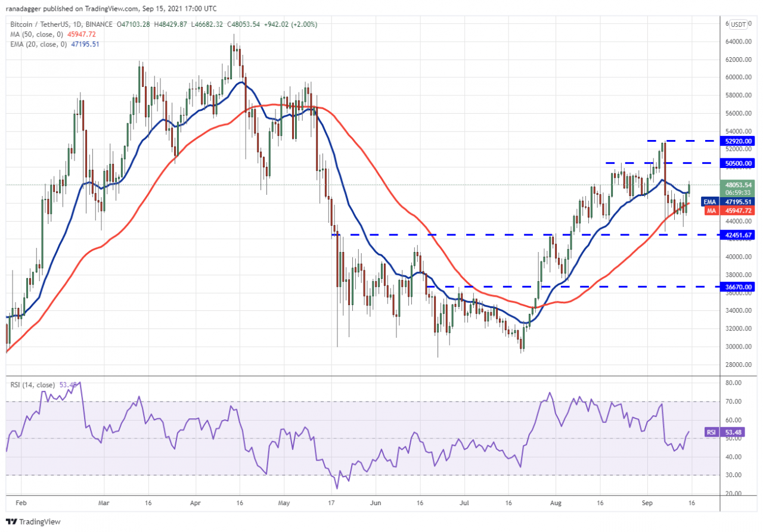Click the blue EMA tag on price axis

click(x=709, y=202)
